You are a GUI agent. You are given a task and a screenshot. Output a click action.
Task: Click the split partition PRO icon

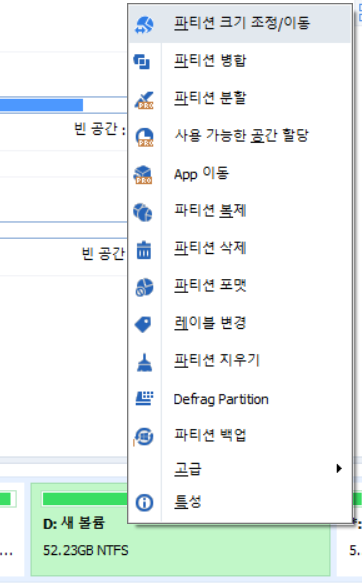pyautogui.click(x=144, y=100)
